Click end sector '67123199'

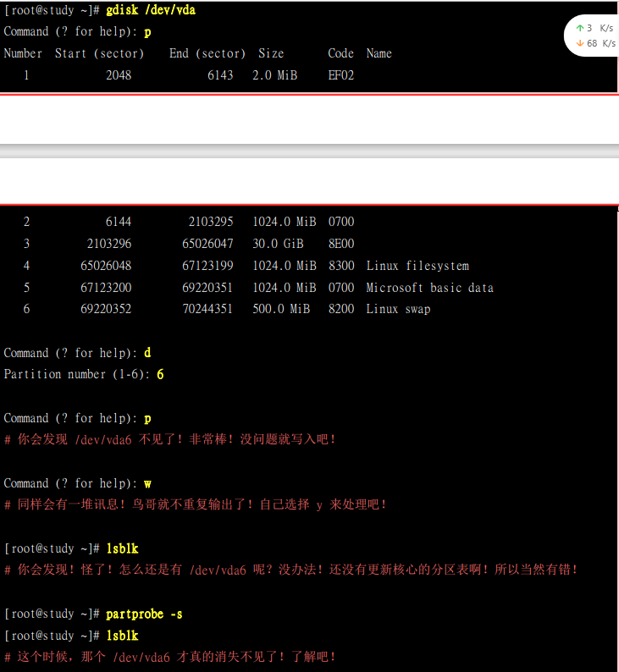click(x=207, y=266)
